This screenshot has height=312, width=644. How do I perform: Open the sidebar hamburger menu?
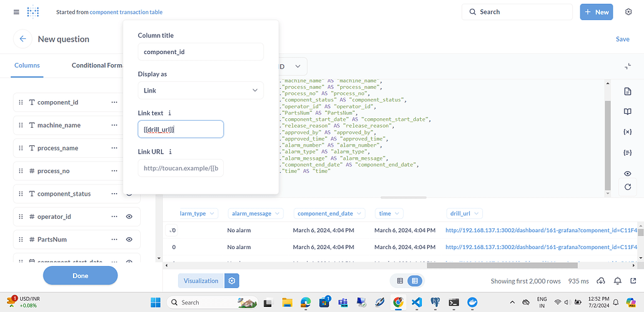pyautogui.click(x=16, y=12)
